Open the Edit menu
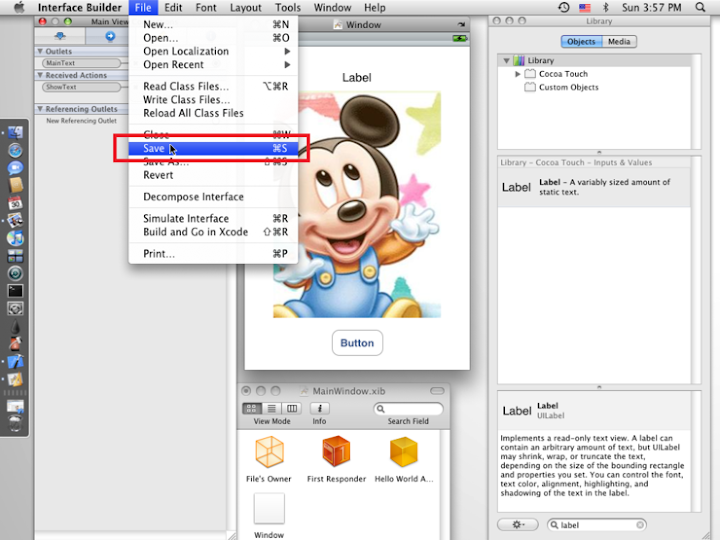Viewport: 720px width, 540px height. (173, 7)
